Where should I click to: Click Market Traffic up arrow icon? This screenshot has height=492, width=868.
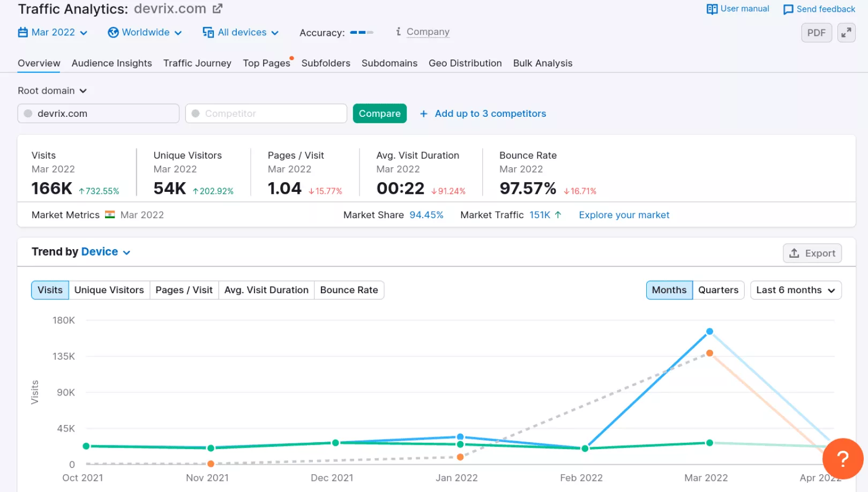[558, 215]
